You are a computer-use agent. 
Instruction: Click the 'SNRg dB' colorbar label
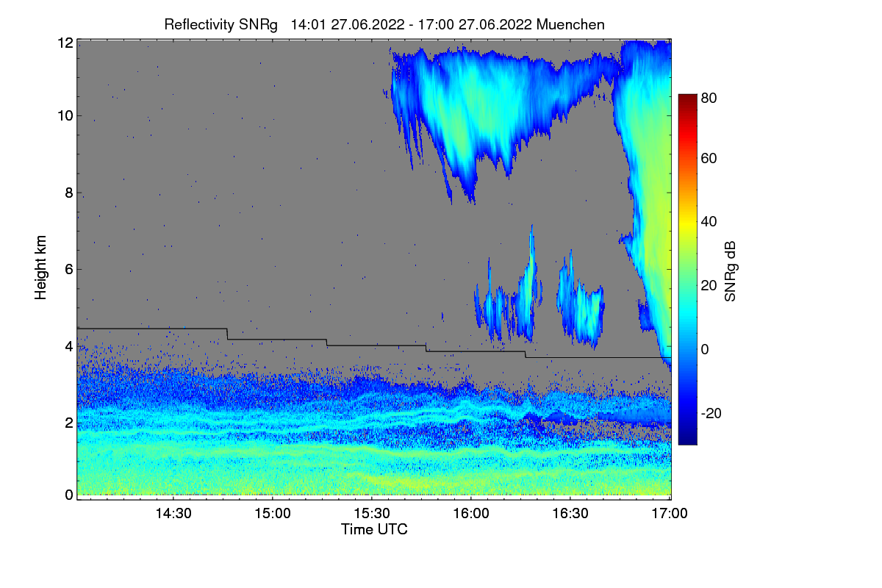point(730,271)
